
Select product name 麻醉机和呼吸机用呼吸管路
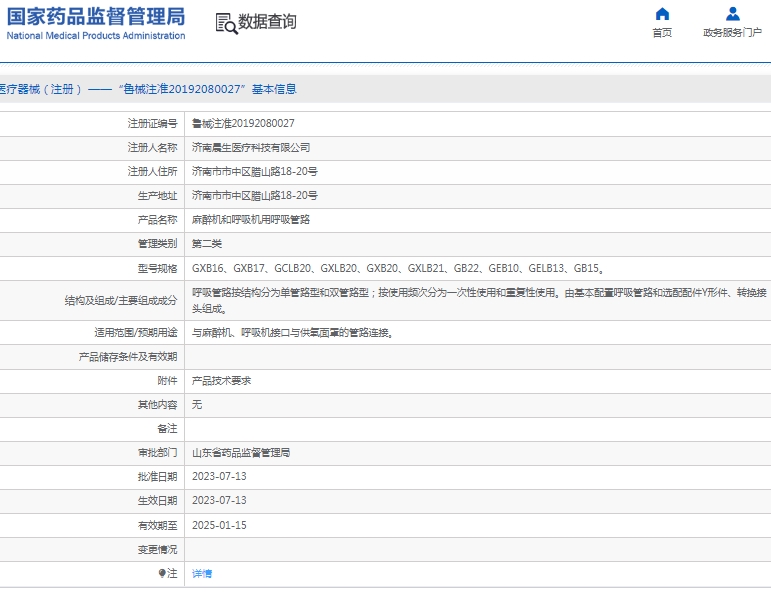(251, 220)
